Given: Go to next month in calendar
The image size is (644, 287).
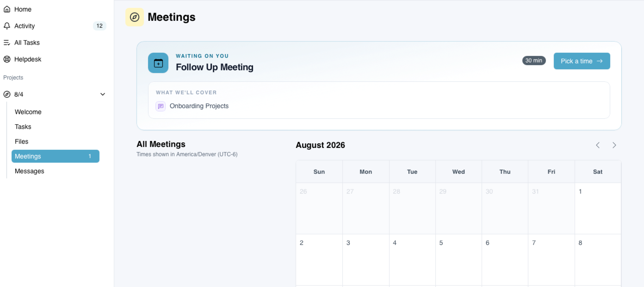Looking at the screenshot, I should (614, 145).
